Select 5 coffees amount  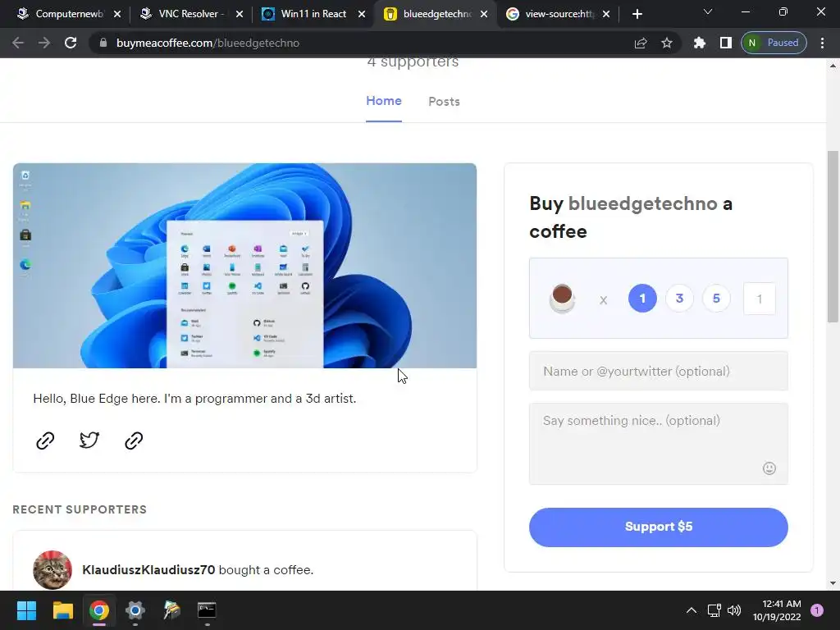(x=716, y=299)
